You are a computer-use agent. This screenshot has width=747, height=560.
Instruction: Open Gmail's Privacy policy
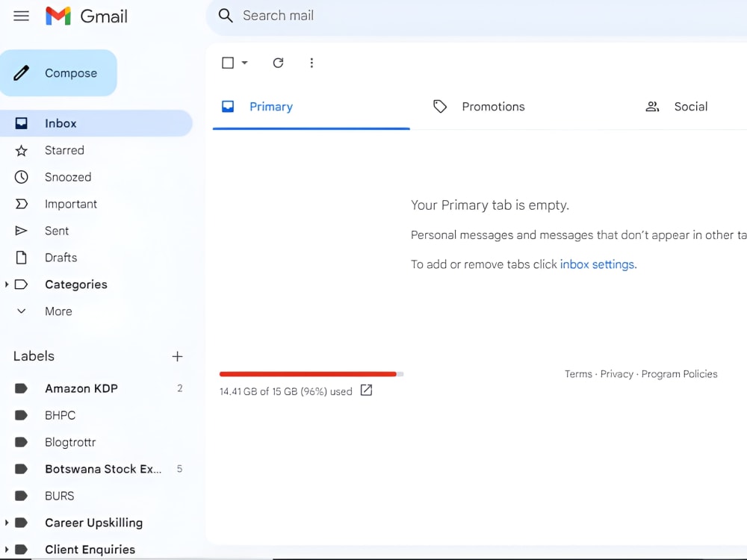[617, 373]
